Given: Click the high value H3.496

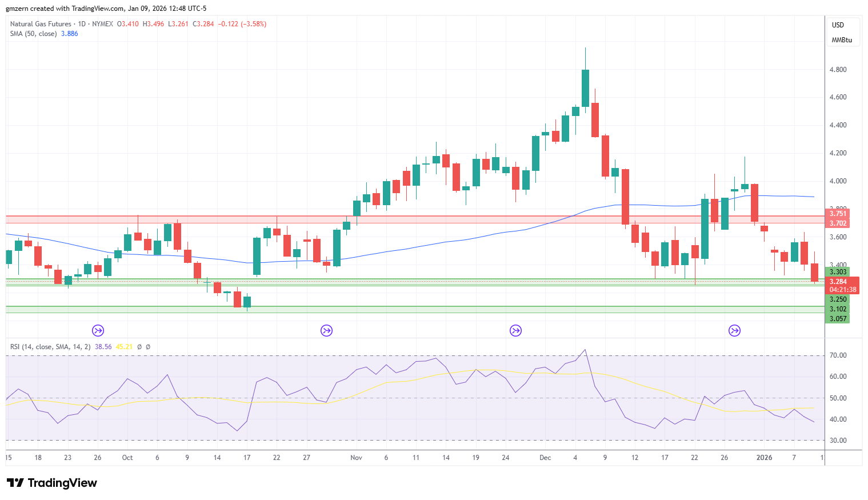Looking at the screenshot, I should (153, 24).
